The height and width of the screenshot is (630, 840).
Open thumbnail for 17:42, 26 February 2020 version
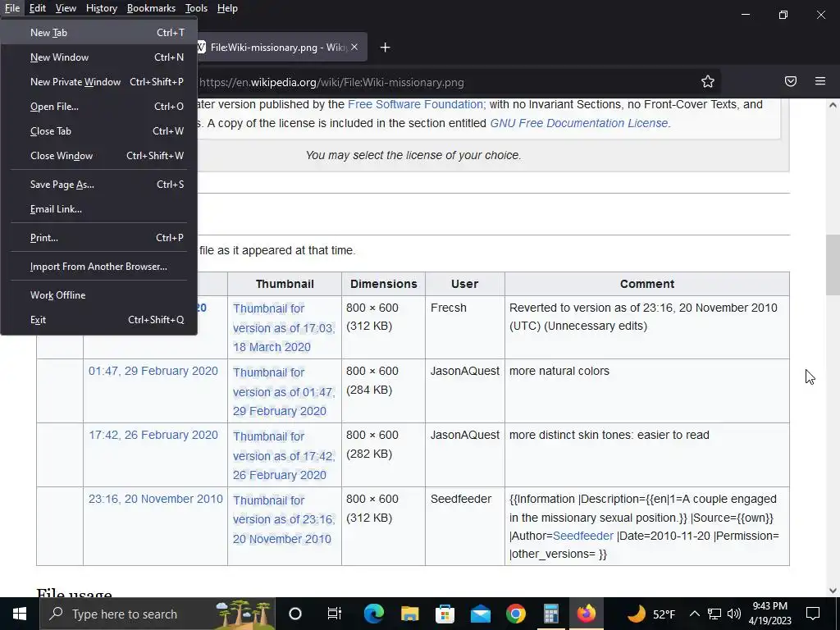tap(284, 455)
